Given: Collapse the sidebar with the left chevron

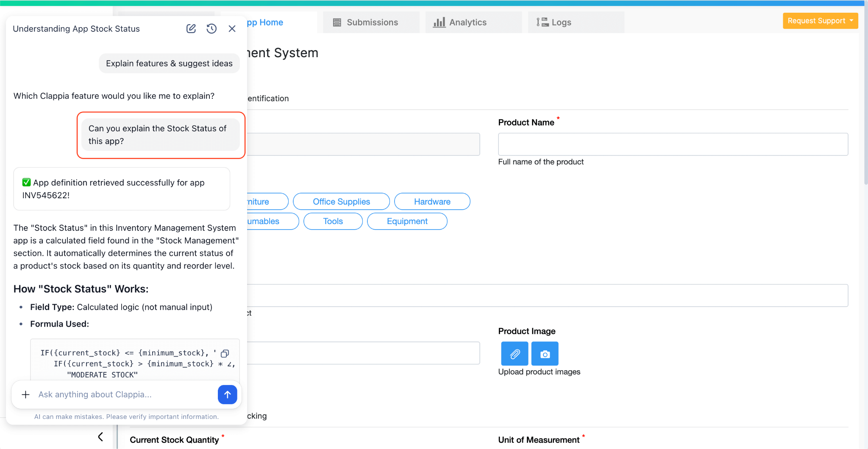Looking at the screenshot, I should pyautogui.click(x=101, y=436).
